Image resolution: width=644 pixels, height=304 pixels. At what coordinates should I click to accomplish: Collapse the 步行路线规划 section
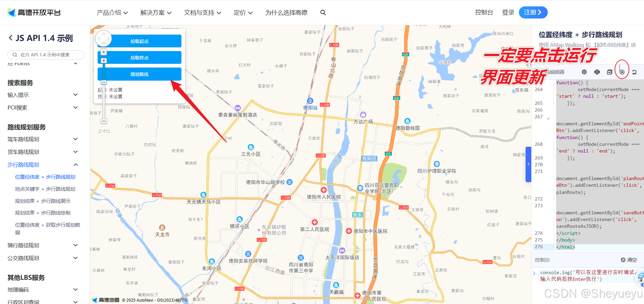click(x=76, y=165)
